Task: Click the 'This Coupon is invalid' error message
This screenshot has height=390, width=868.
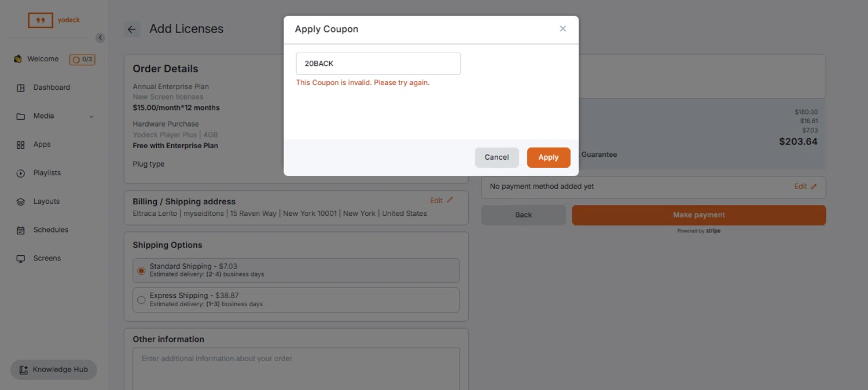Action: click(x=363, y=83)
